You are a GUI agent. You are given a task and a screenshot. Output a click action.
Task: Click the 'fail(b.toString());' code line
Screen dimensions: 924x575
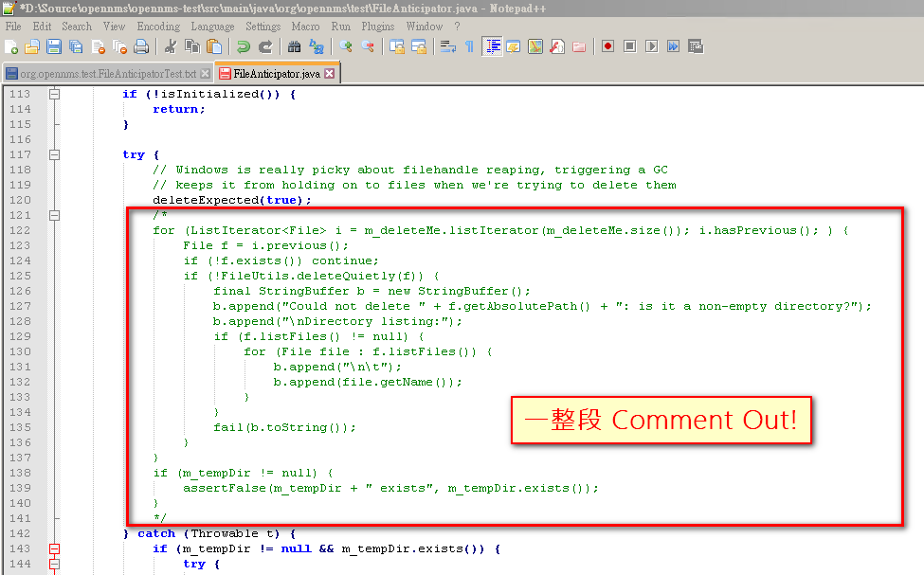click(x=284, y=427)
